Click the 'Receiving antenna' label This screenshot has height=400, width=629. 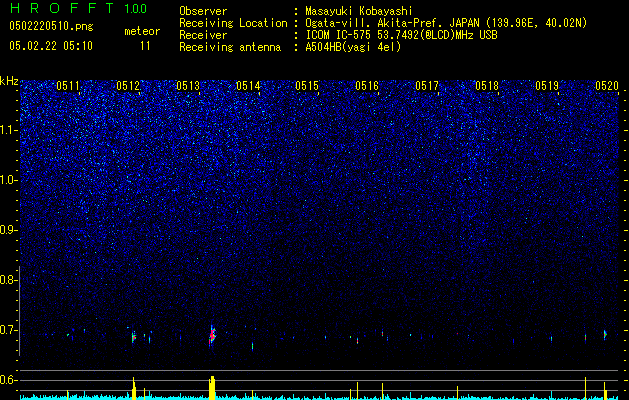[x=230, y=47]
